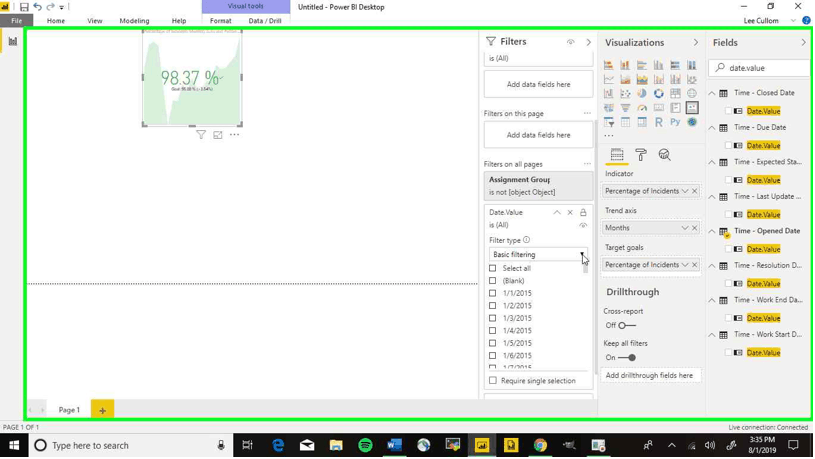
Task: Collapse the Time - Due Date table
Action: [x=712, y=127]
